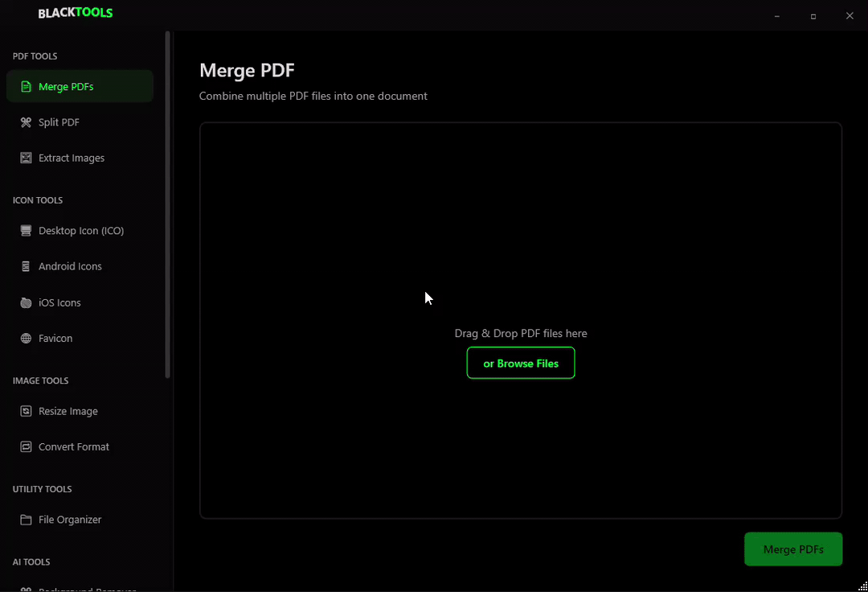The height and width of the screenshot is (592, 868).
Task: Close the BlackTools window
Action: (x=850, y=16)
